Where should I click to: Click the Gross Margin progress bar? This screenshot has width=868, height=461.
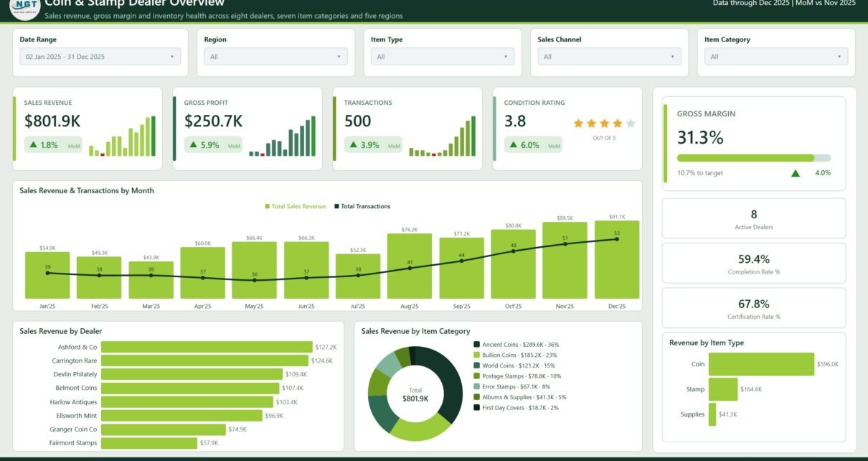coord(754,158)
